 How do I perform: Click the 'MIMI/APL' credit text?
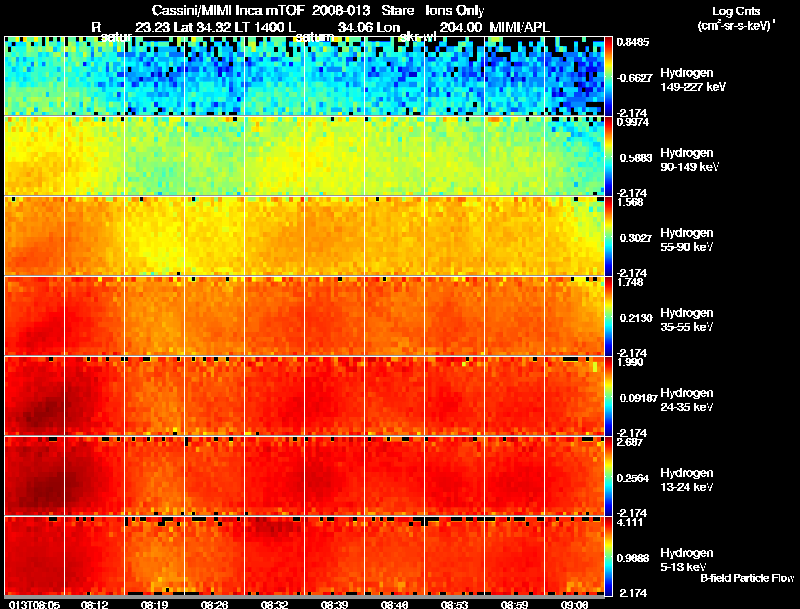(519, 27)
